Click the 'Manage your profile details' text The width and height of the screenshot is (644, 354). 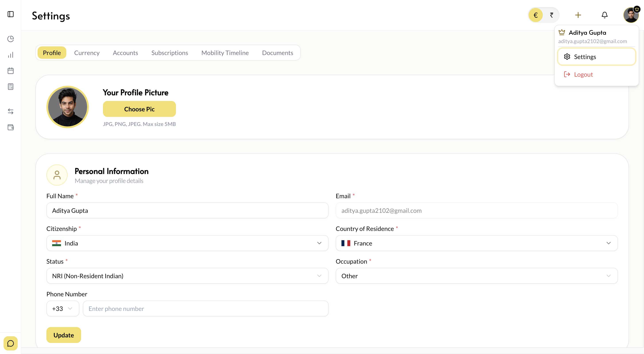109,181
